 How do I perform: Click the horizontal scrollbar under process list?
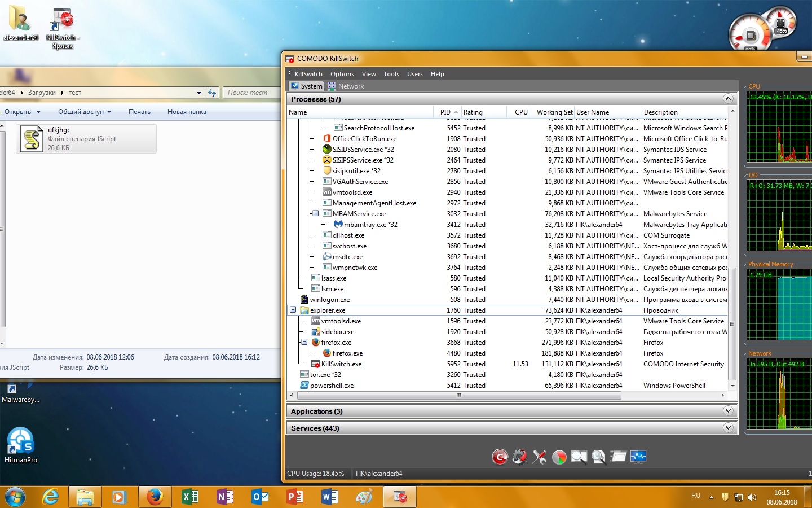point(458,396)
